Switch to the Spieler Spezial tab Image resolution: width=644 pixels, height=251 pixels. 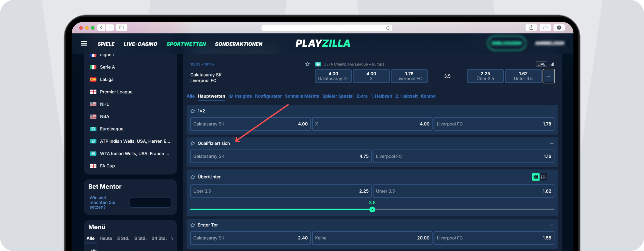[338, 96]
